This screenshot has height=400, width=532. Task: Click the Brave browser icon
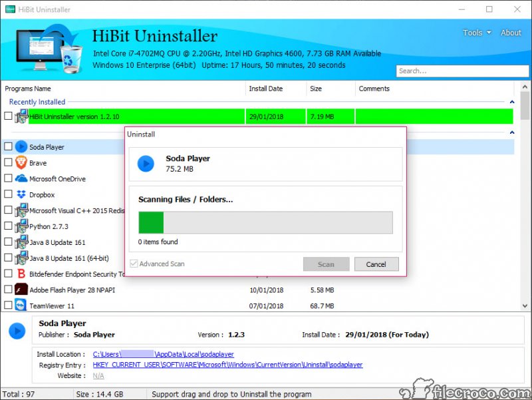(21, 162)
